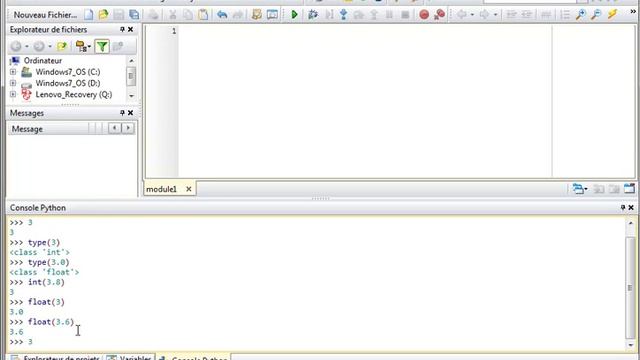Viewport: 640px width, 360px height.
Task: Step into with the blue arrow icon
Action: tap(343, 15)
